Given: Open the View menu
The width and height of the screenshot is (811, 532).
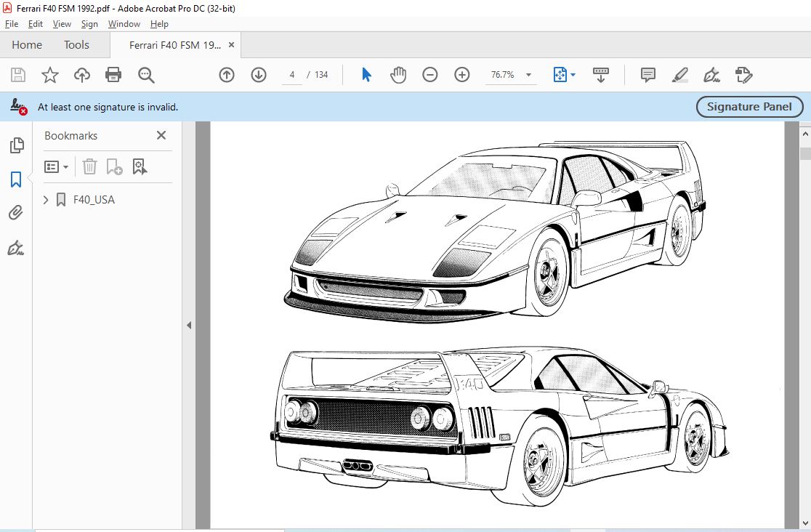Looking at the screenshot, I should point(62,24).
